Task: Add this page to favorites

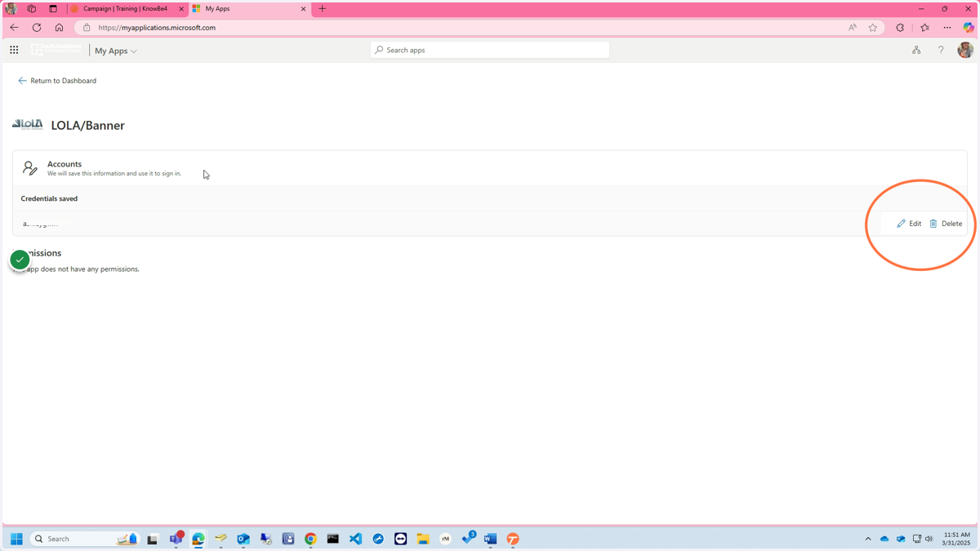Action: tap(873, 28)
